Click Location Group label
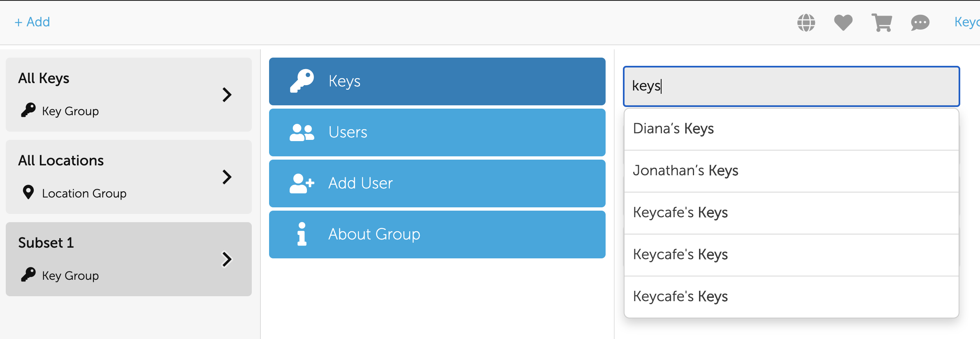 point(84,193)
